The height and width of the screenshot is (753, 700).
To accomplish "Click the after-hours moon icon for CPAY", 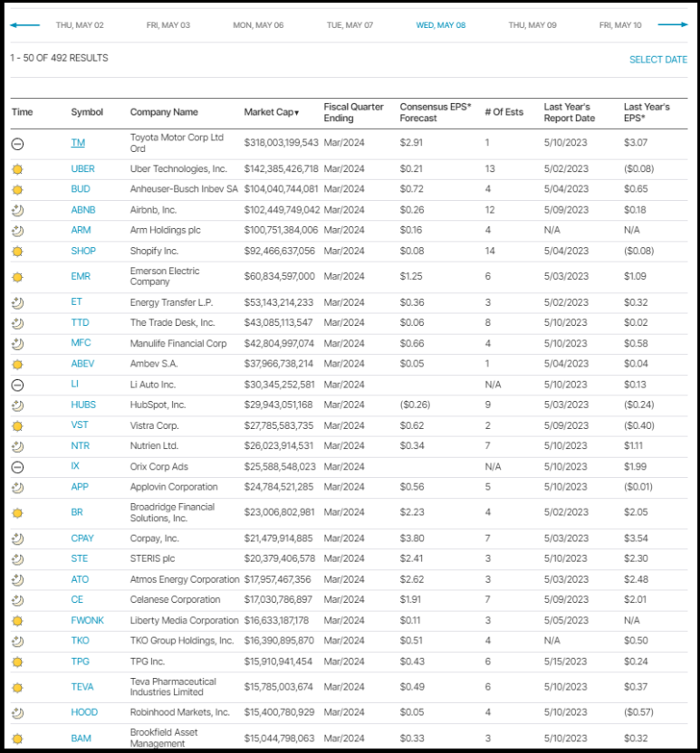I will coord(18,539).
